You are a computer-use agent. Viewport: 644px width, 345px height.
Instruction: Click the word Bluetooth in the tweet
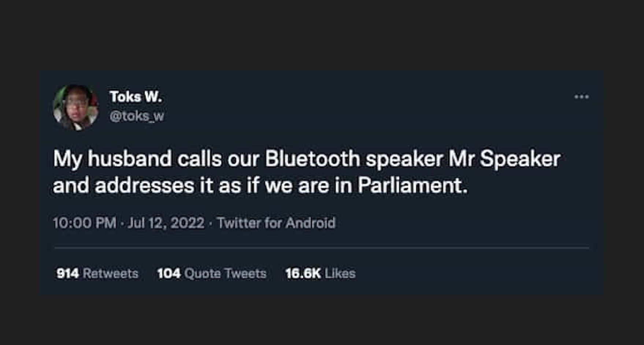[x=312, y=159]
